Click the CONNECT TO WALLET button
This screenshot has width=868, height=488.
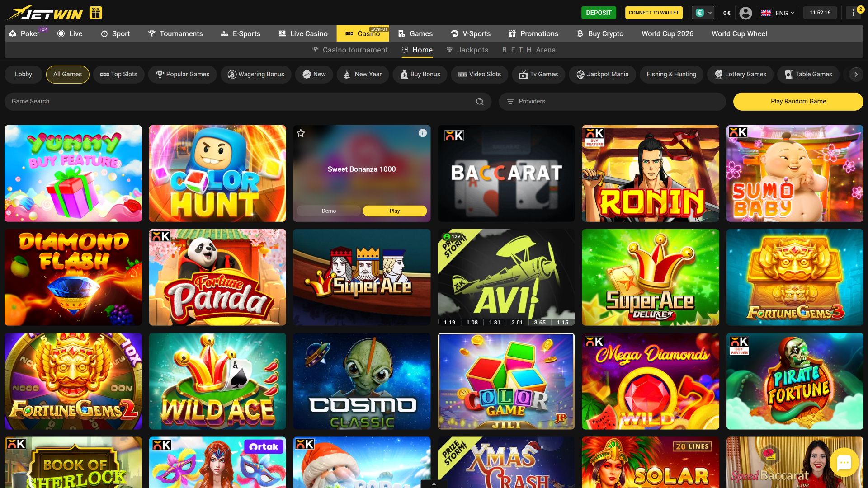click(654, 13)
